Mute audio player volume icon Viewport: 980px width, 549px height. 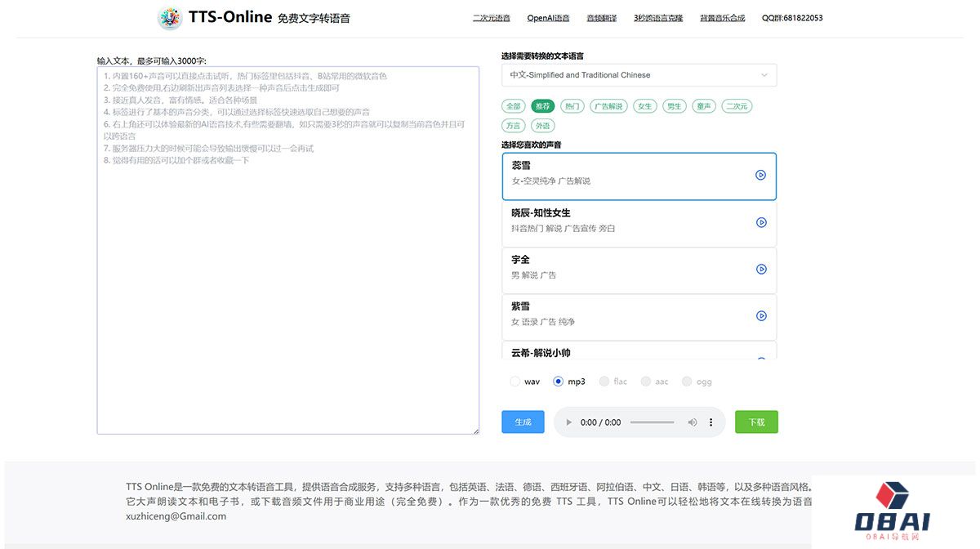[693, 422]
